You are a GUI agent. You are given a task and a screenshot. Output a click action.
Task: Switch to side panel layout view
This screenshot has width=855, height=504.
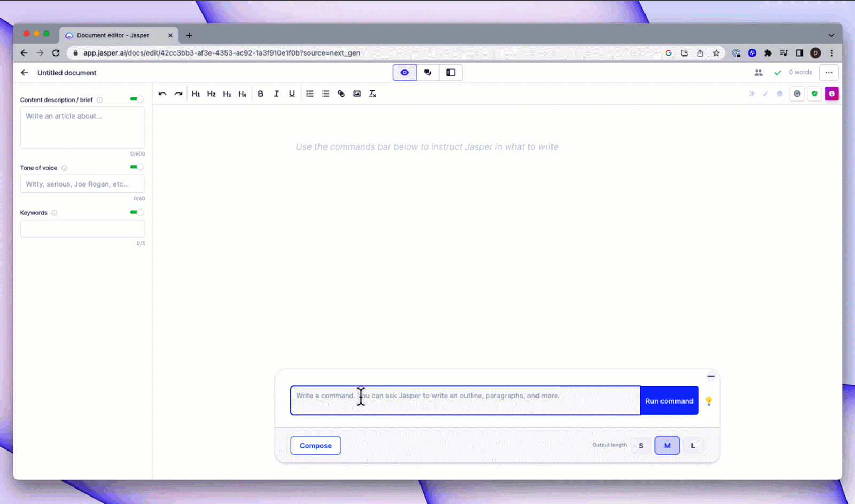click(450, 73)
